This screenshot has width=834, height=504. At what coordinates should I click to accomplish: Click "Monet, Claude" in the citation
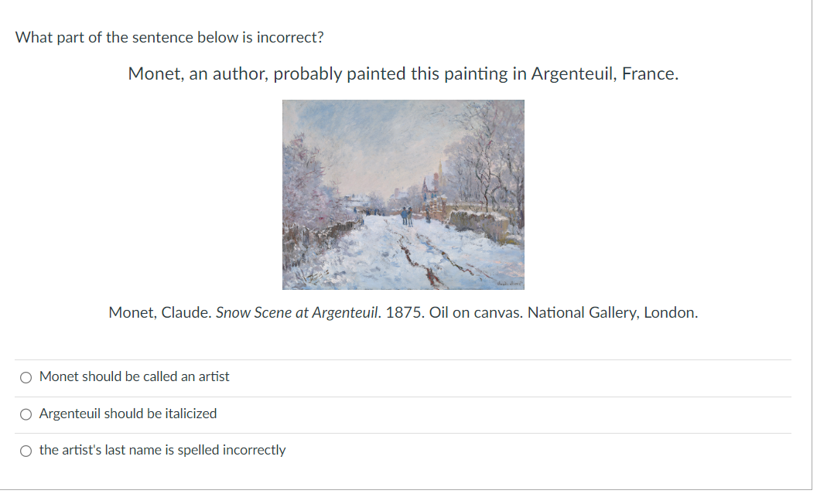coord(160,312)
